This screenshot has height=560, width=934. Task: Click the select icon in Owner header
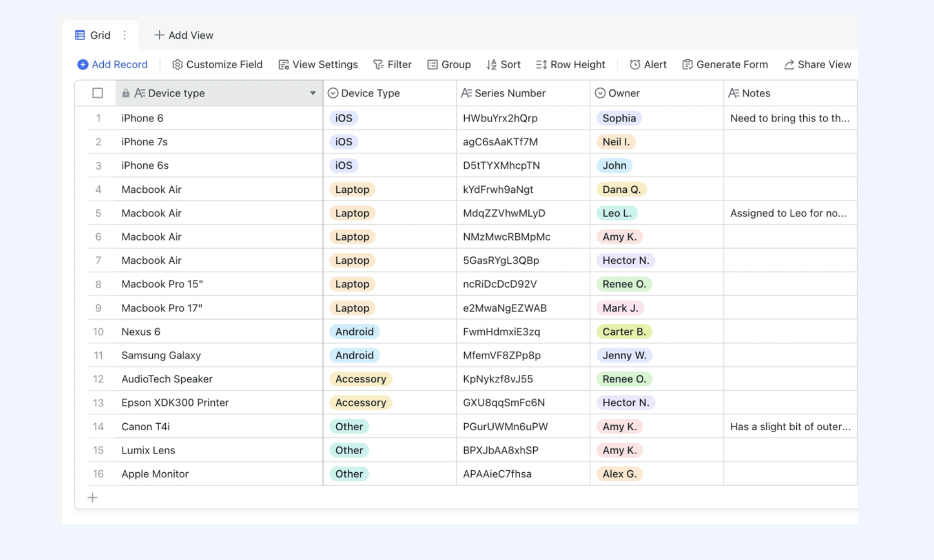600,93
